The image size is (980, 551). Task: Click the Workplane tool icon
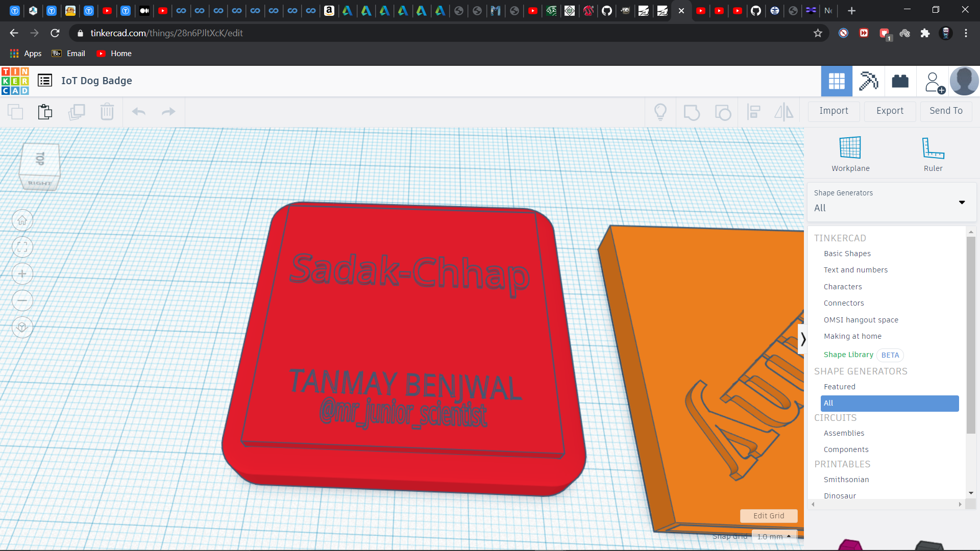[x=850, y=148]
